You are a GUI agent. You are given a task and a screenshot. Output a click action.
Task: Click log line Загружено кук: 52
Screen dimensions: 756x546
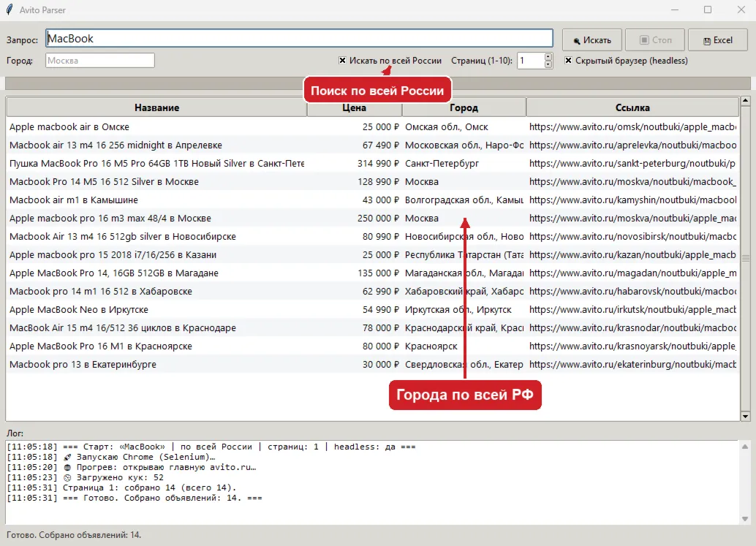click(86, 477)
